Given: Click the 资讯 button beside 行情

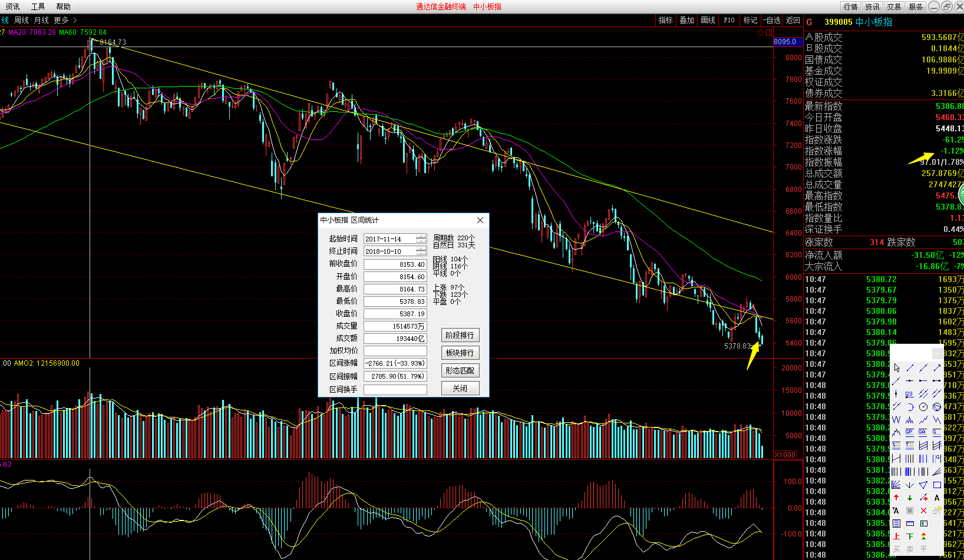Looking at the screenshot, I should pos(872,6).
